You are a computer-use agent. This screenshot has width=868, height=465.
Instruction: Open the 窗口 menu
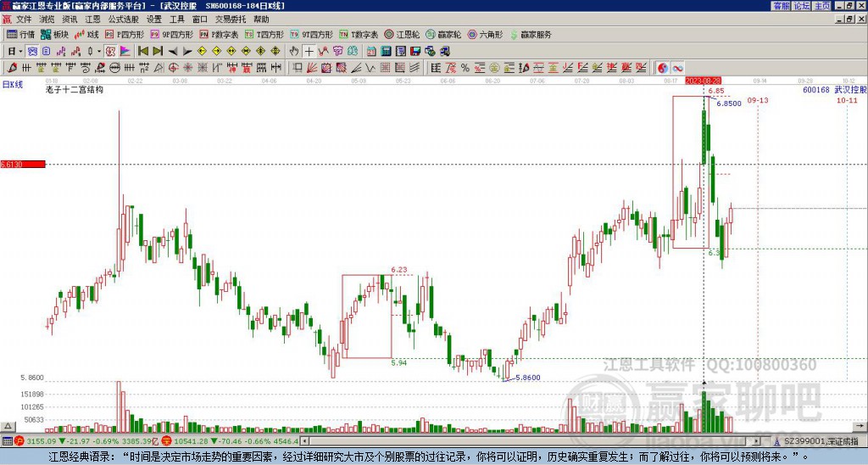click(x=200, y=20)
